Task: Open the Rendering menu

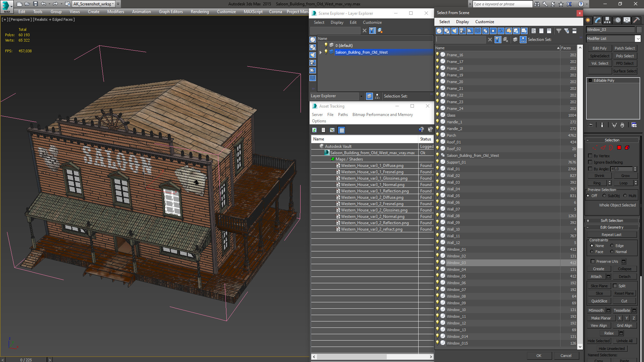Action: click(200, 12)
